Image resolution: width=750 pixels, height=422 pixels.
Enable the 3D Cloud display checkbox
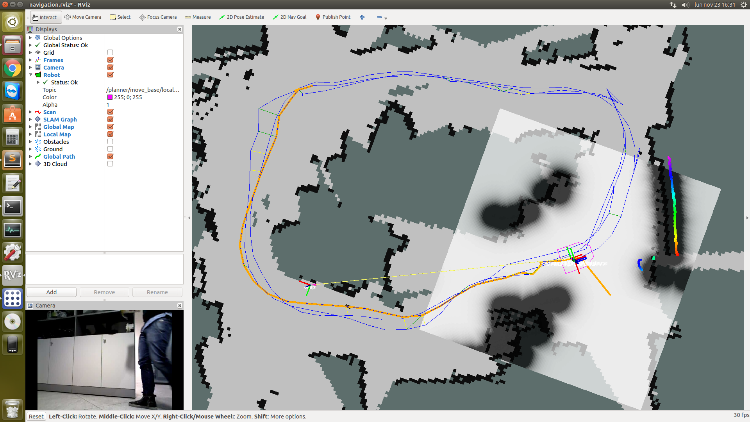point(110,163)
